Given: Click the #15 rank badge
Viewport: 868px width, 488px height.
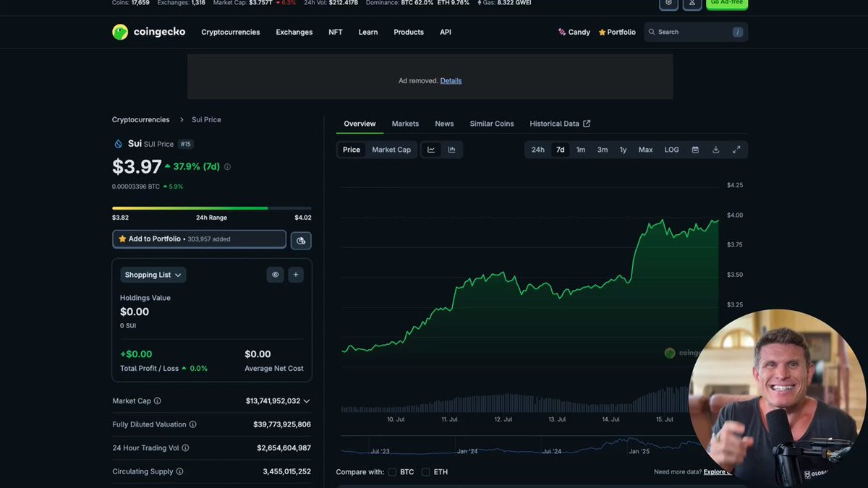Looking at the screenshot, I should point(186,144).
